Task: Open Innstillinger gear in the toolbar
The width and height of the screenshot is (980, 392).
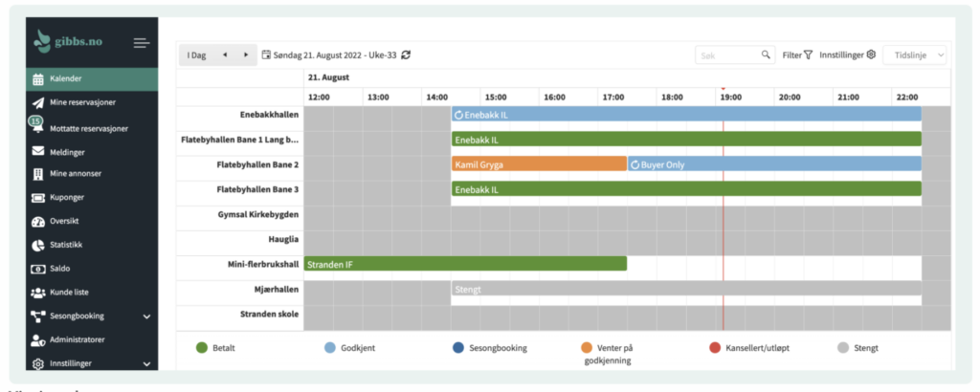Action: [871, 55]
